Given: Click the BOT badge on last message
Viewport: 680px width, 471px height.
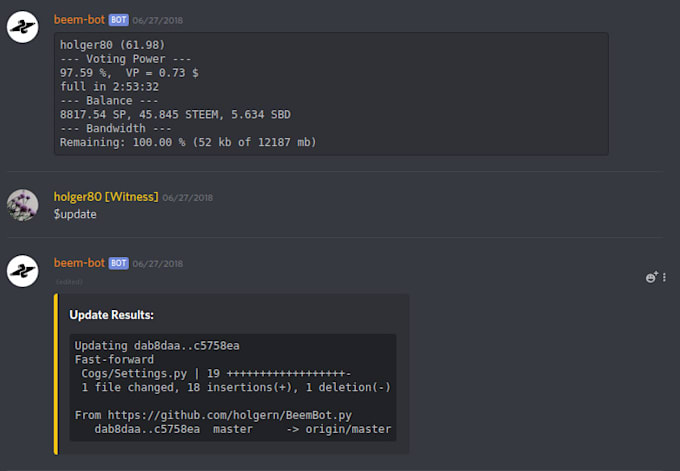Looking at the screenshot, I should [118, 263].
